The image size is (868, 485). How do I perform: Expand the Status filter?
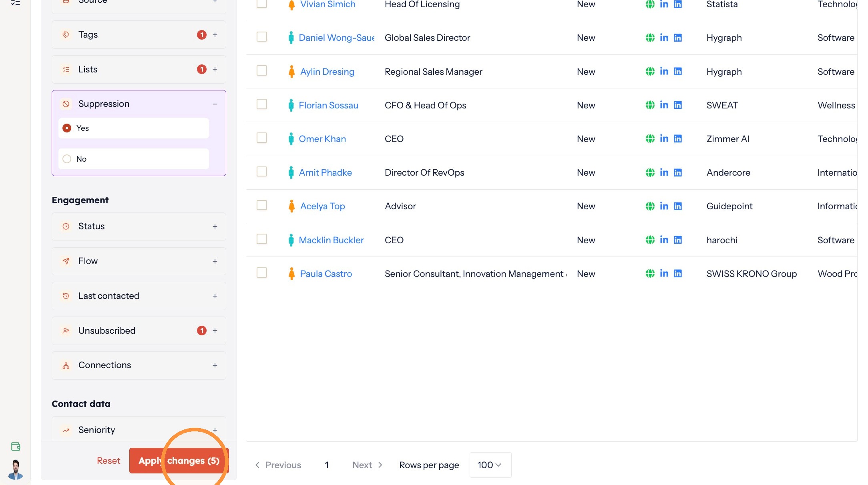pos(215,226)
